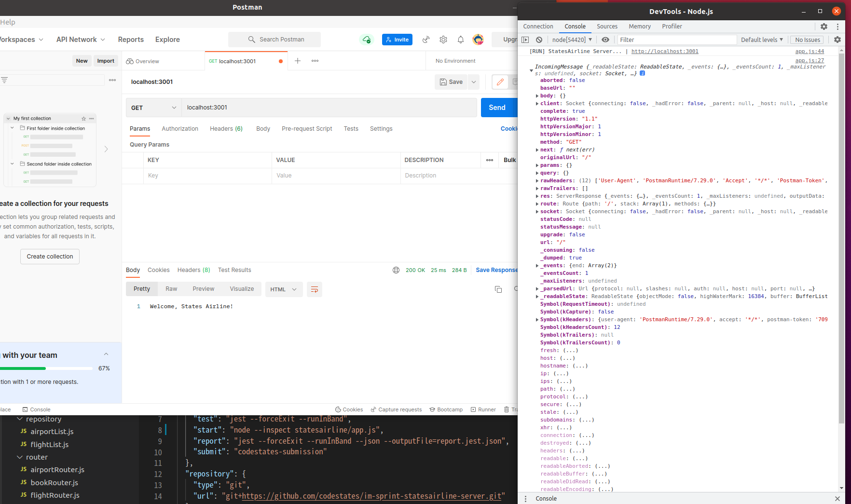This screenshot has width=851, height=504.
Task: Open the HTML response format dropdown
Action: pos(284,289)
